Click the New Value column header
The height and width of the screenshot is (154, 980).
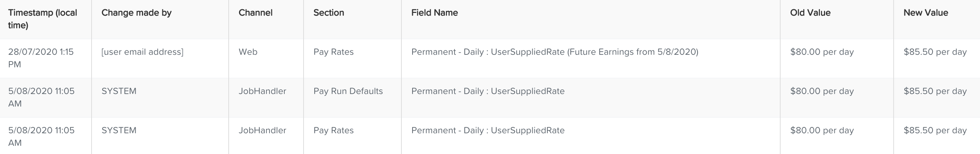click(926, 13)
